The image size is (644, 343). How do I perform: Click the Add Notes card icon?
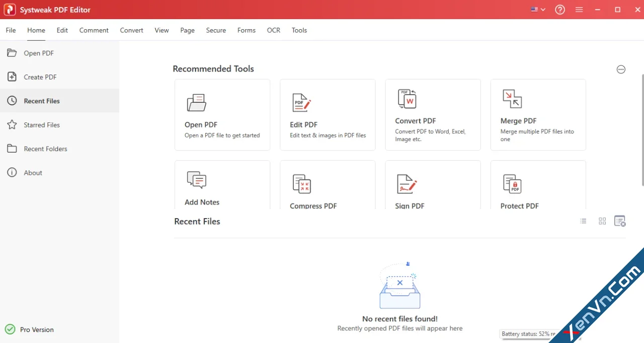196,180
